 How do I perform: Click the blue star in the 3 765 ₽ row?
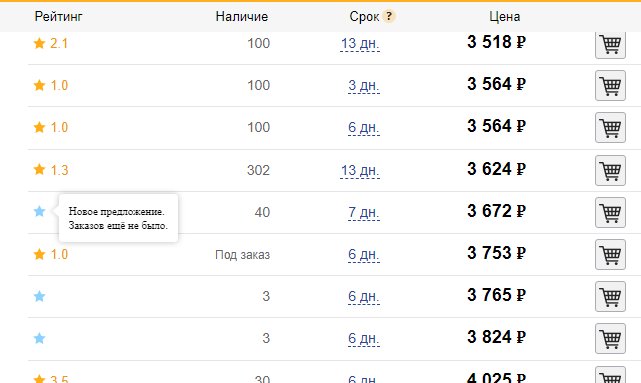tap(39, 296)
